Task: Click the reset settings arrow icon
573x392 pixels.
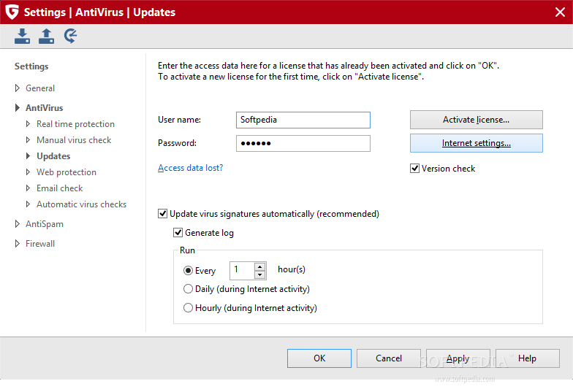Action: point(70,36)
